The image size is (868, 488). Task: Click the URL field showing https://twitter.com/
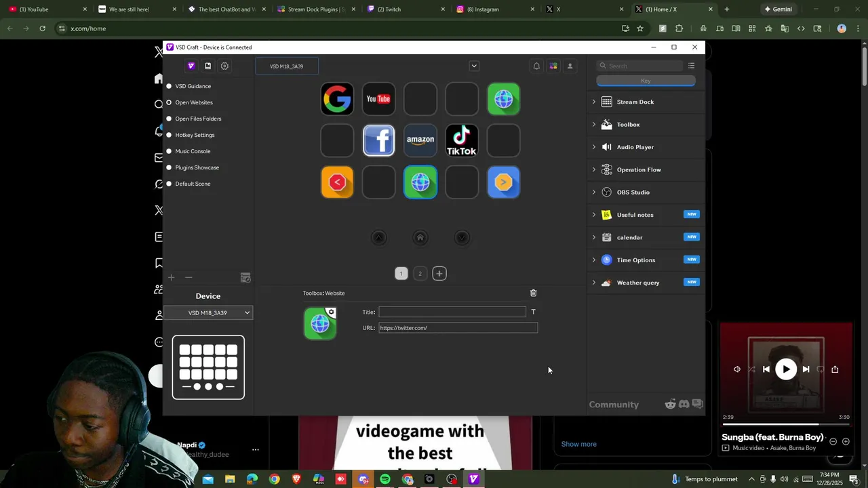[x=458, y=328]
